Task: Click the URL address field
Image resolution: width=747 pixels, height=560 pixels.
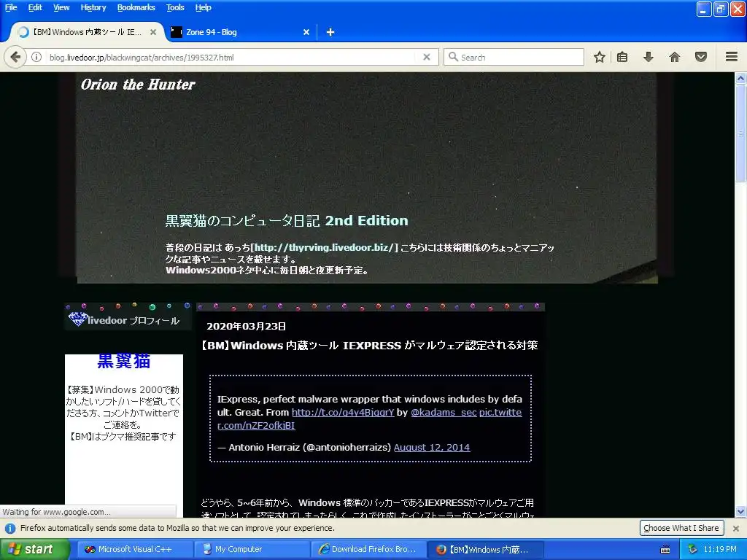Action: click(233, 57)
